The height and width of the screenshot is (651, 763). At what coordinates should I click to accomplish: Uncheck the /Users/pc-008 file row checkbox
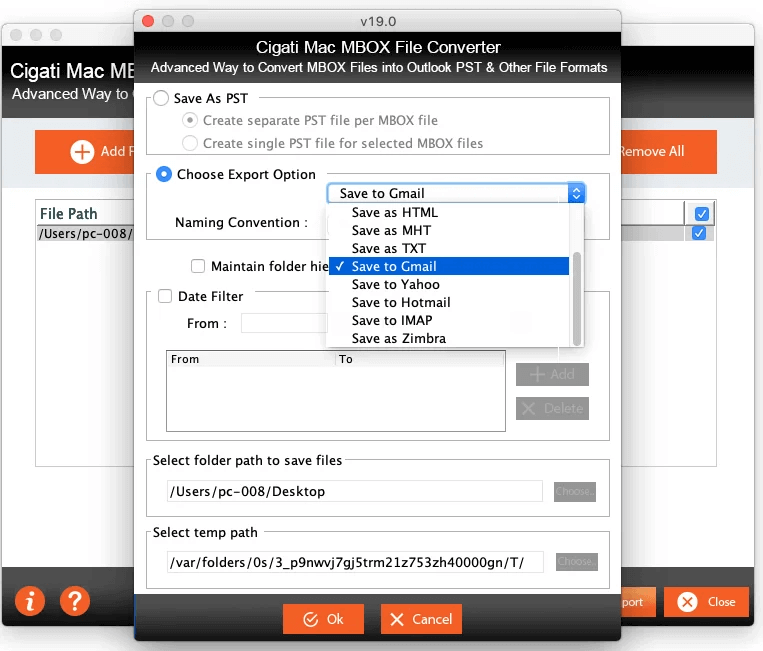[699, 234]
